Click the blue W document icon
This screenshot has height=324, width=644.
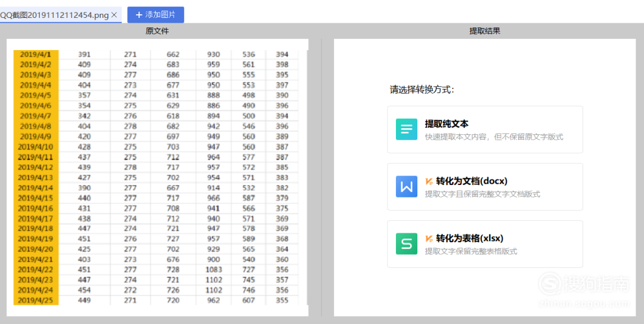[406, 187]
